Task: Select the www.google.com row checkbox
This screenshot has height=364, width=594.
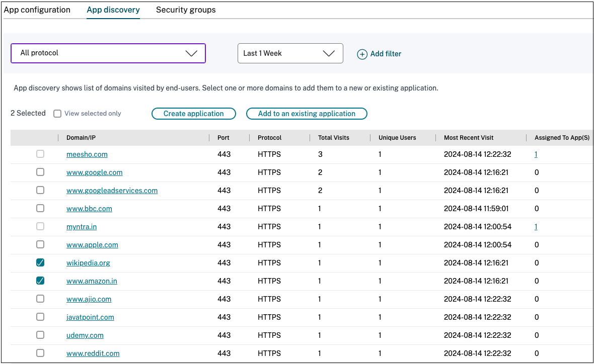Action: point(40,172)
